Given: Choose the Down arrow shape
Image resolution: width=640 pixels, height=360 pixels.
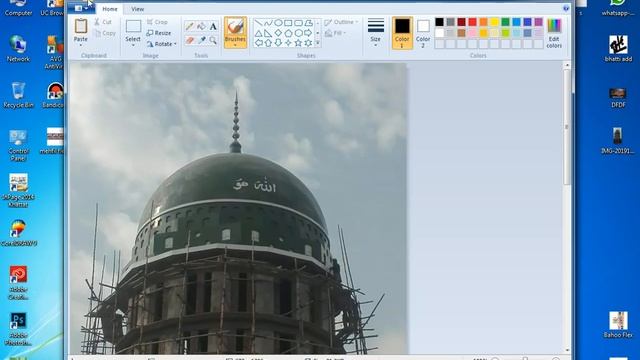Looking at the screenshot, I should click(x=278, y=43).
